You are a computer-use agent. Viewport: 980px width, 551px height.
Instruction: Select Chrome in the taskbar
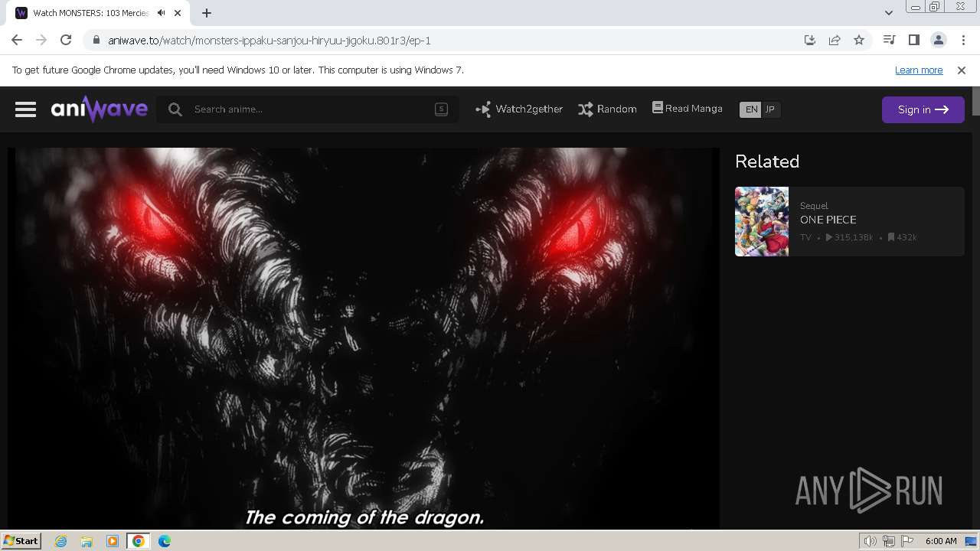(139, 541)
